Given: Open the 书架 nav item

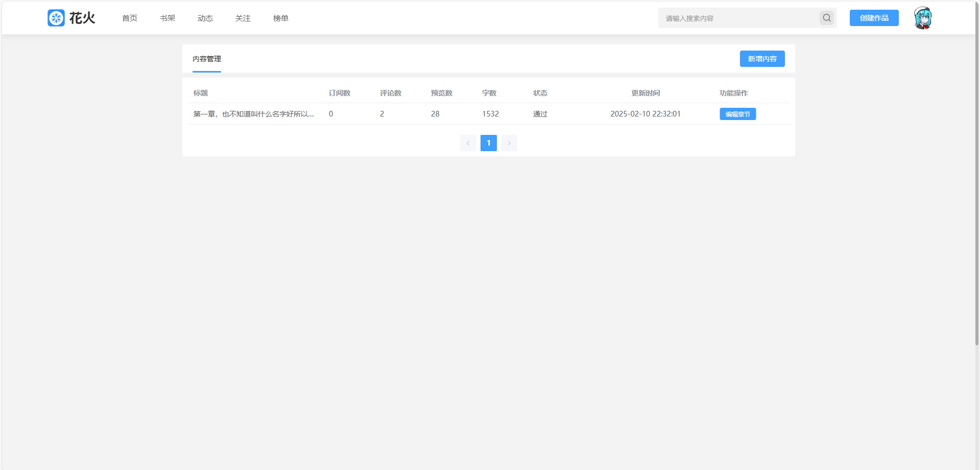Looking at the screenshot, I should 168,18.
